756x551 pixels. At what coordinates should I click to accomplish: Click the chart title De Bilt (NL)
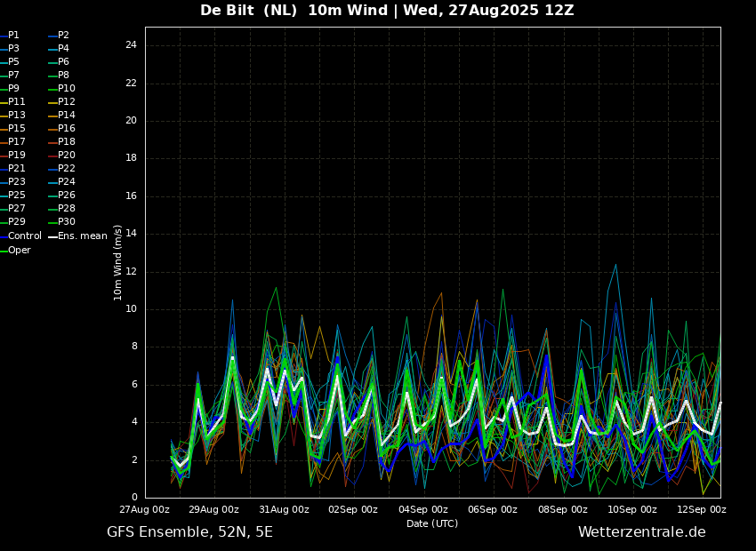[x=249, y=10]
